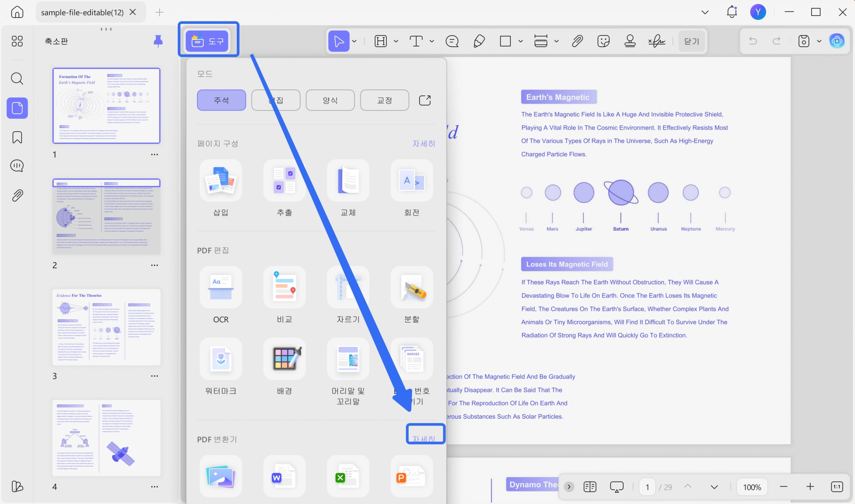Open the 도구 tools menu button
The width and height of the screenshot is (855, 504).
tap(207, 41)
